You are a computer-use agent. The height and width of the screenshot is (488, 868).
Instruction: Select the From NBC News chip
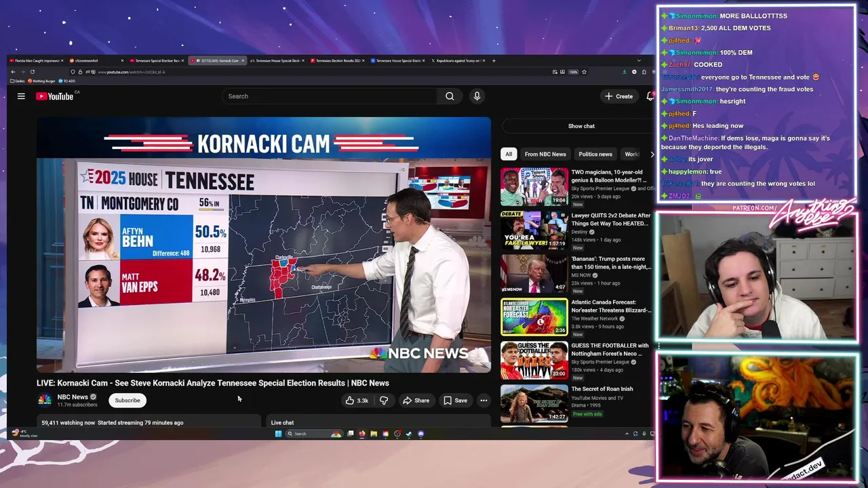545,154
